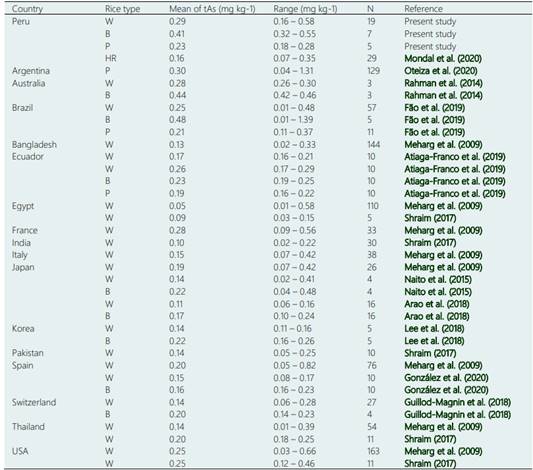Open the first Fão et al. (2019) reference
Screen dimensions: 533x470
(x=434, y=108)
